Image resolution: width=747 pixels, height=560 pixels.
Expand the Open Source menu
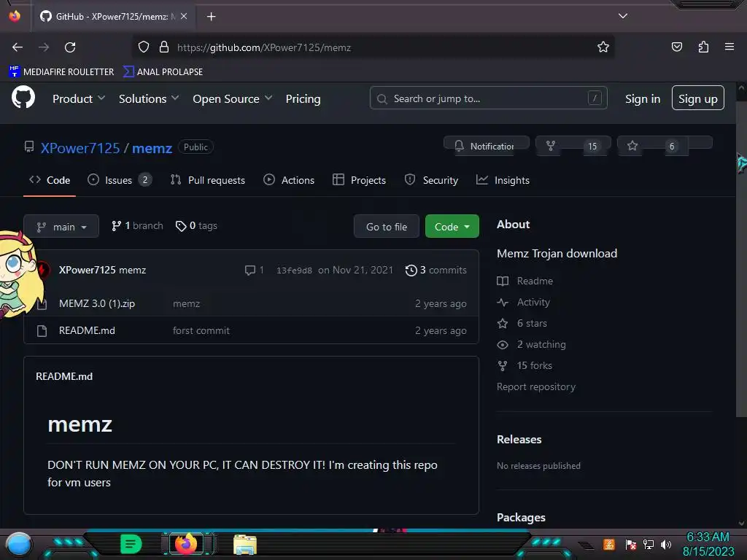(233, 98)
